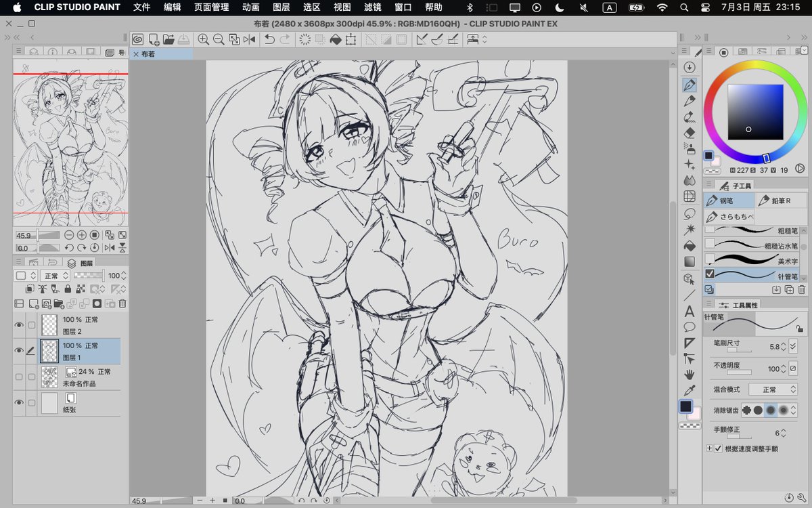This screenshot has width=812, height=508.
Task: Select the Hand move tool in the toolbox
Action: (690, 375)
